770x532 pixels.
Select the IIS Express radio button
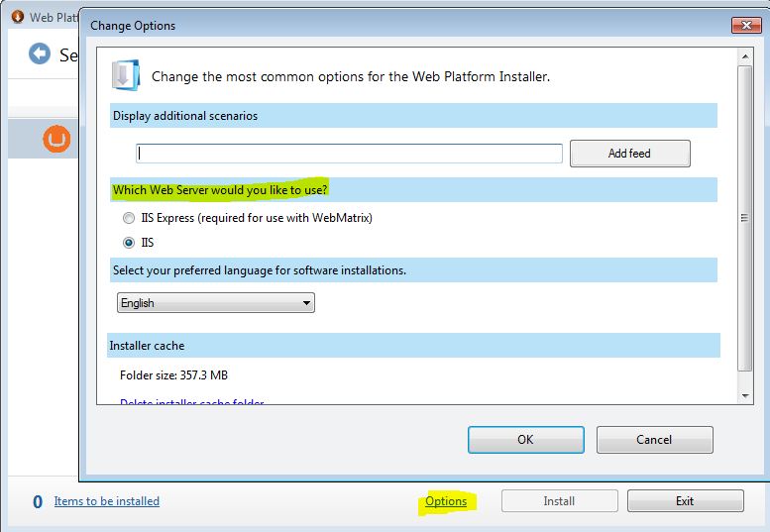[x=129, y=218]
